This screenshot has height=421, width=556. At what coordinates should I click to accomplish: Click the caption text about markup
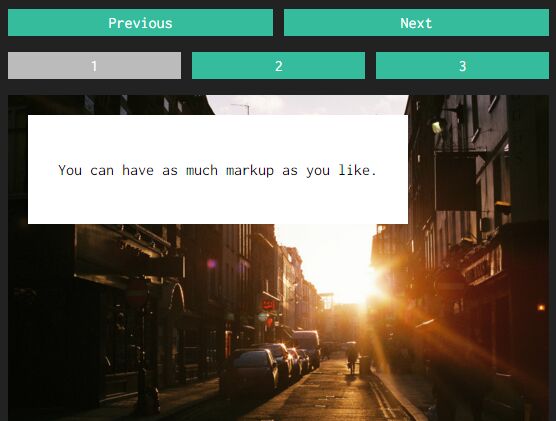pos(217,170)
